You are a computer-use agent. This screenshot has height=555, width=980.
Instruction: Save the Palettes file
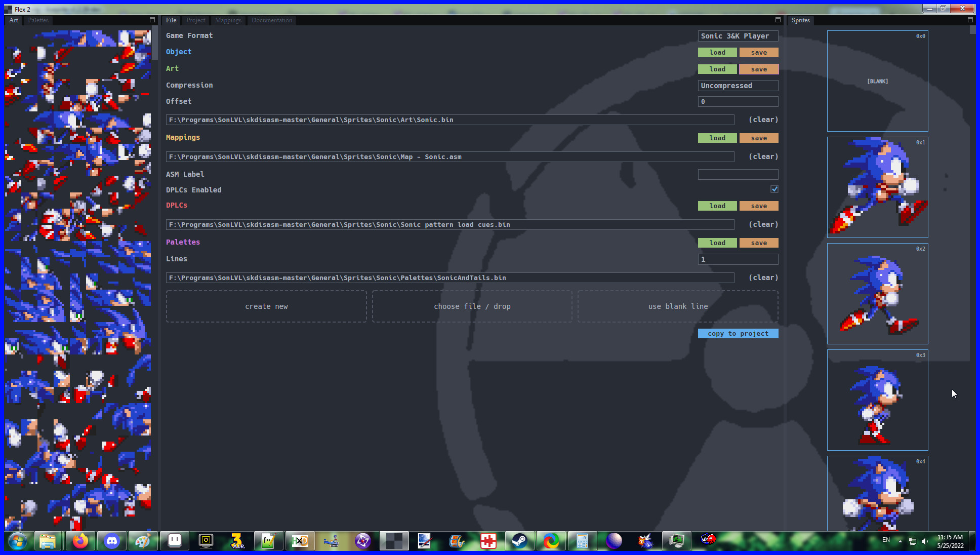tap(759, 243)
